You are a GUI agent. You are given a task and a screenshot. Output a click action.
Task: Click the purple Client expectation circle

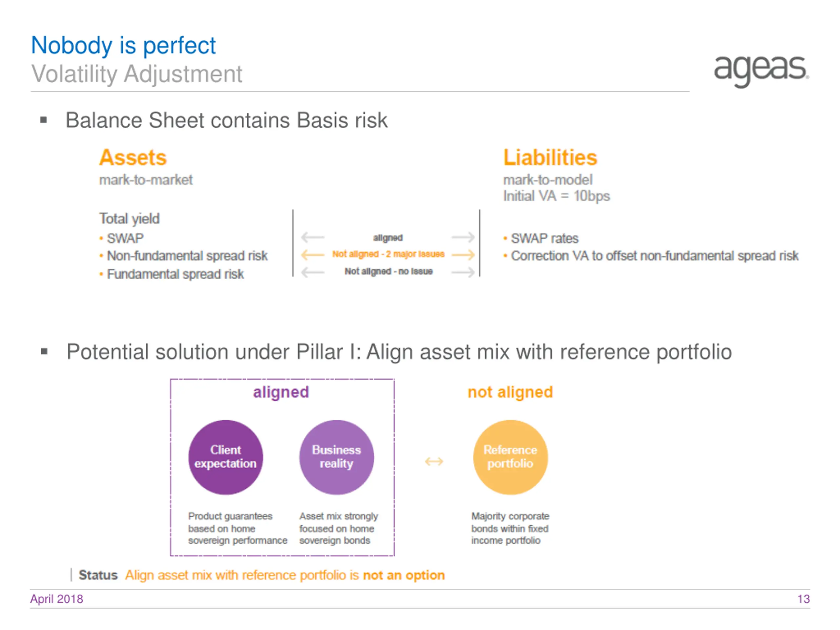point(225,457)
